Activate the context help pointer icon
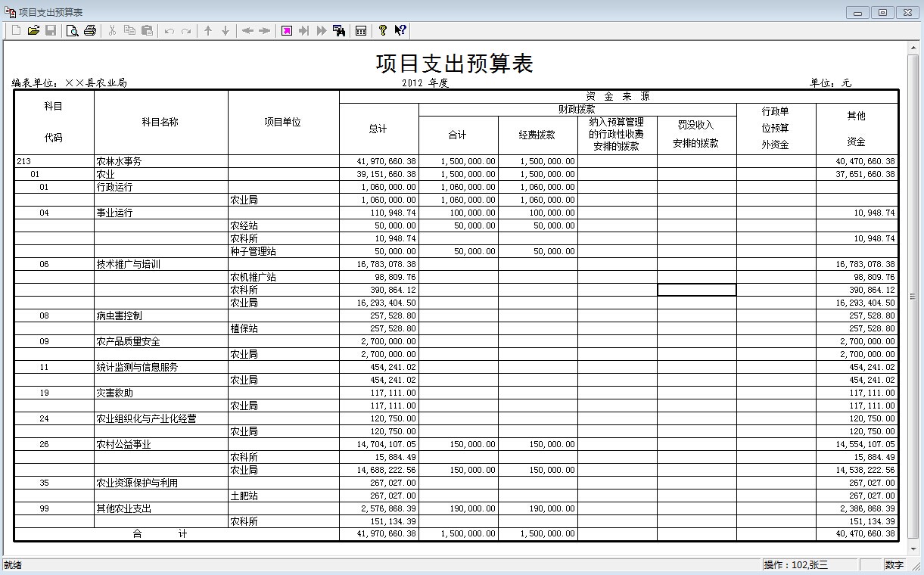 tap(400, 30)
